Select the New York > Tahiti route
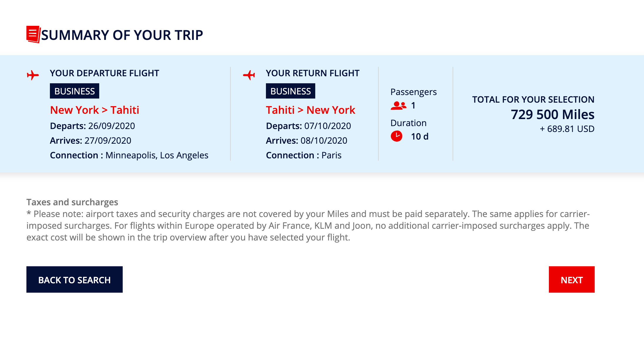The height and width of the screenshot is (339, 644). pos(95,110)
